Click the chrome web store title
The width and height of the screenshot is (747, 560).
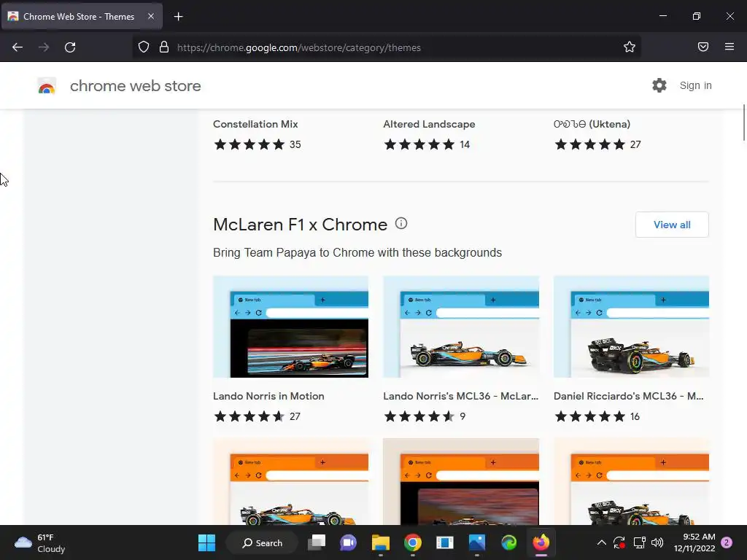click(135, 86)
